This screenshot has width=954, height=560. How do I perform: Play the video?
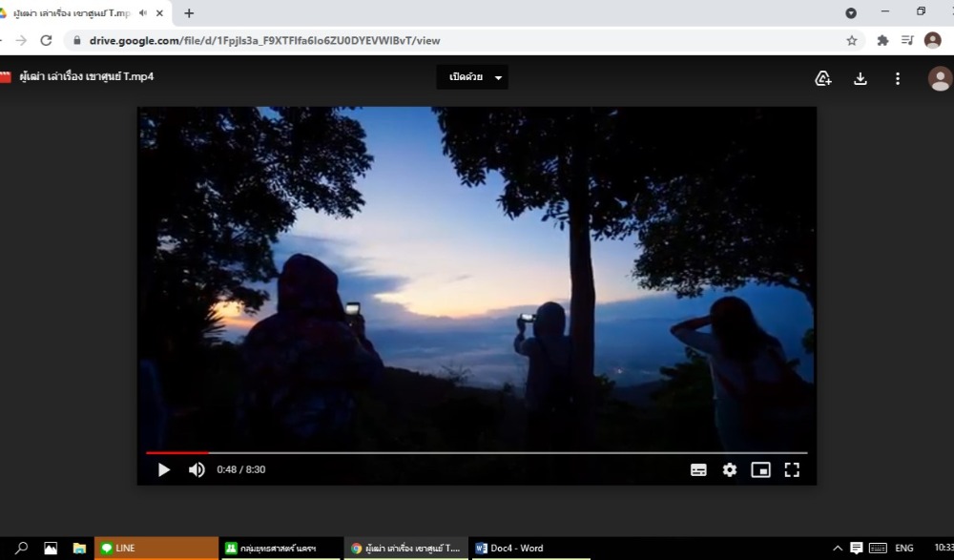click(x=164, y=470)
